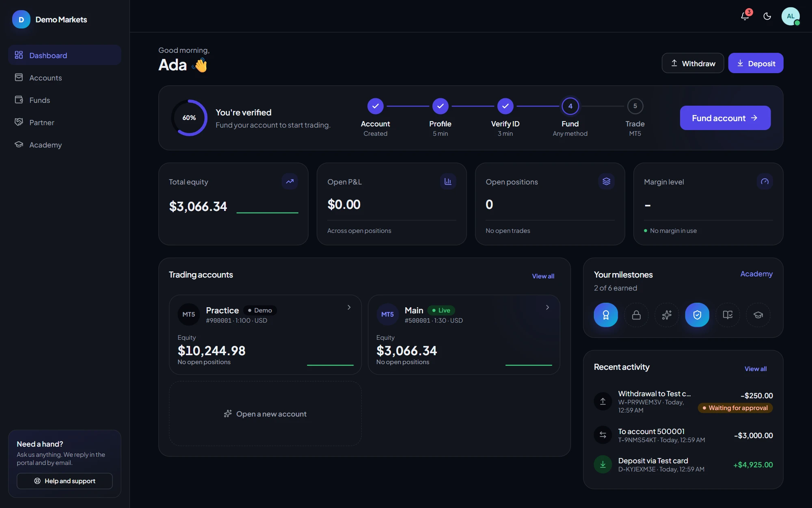Click the Fund account button
This screenshot has width=812, height=508.
pos(725,118)
